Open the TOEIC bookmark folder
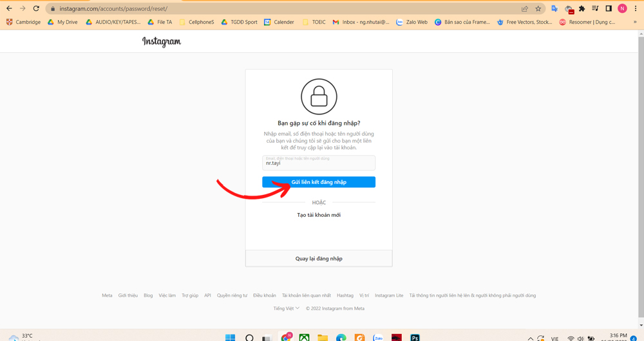The height and width of the screenshot is (341, 644). pyautogui.click(x=314, y=22)
